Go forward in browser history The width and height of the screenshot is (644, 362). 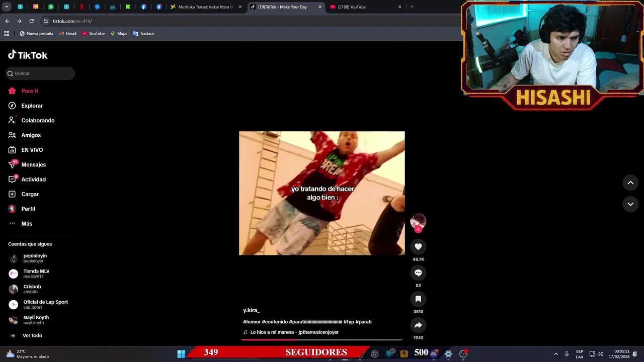[x=19, y=21]
